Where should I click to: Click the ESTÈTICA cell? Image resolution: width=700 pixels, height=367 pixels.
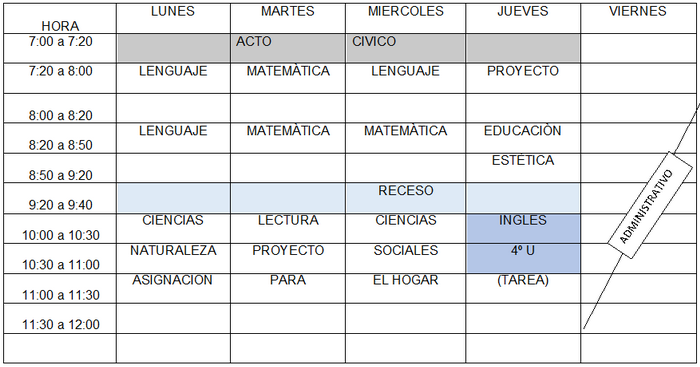pyautogui.click(x=523, y=168)
